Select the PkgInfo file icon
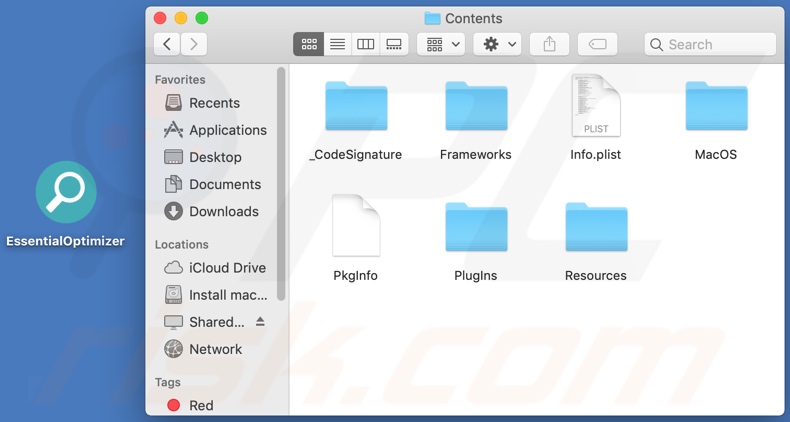 click(356, 226)
